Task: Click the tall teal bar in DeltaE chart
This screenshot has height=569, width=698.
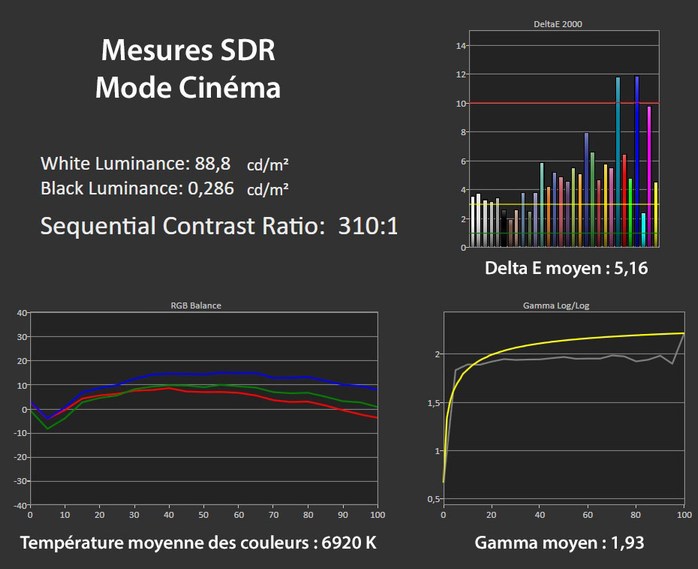Action: 618,162
